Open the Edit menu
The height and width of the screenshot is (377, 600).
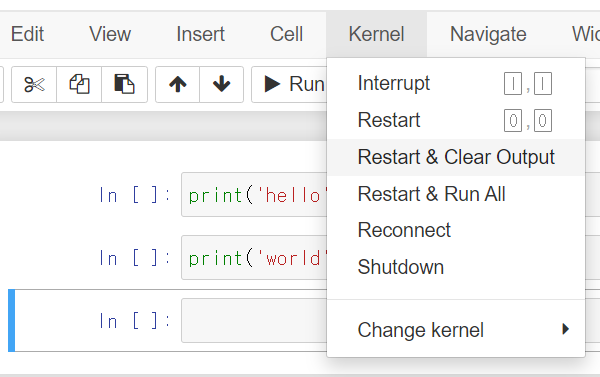(x=27, y=34)
